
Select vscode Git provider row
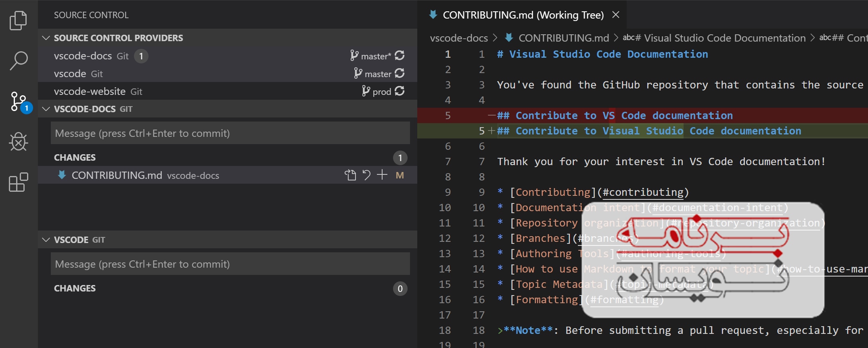click(228, 73)
